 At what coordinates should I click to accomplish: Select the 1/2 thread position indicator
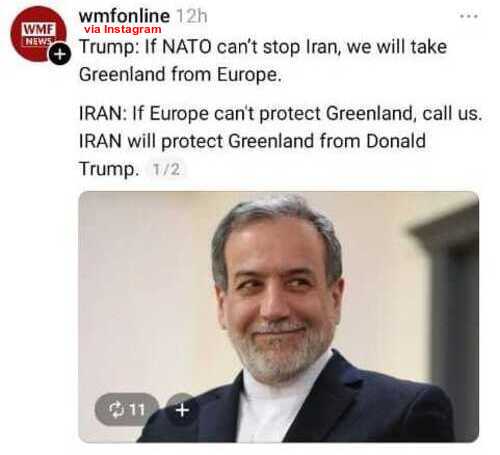coord(166,169)
